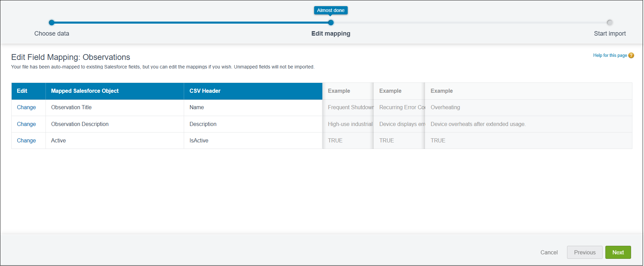Select the Name CSV header cell
This screenshot has width=644, height=266.
253,107
